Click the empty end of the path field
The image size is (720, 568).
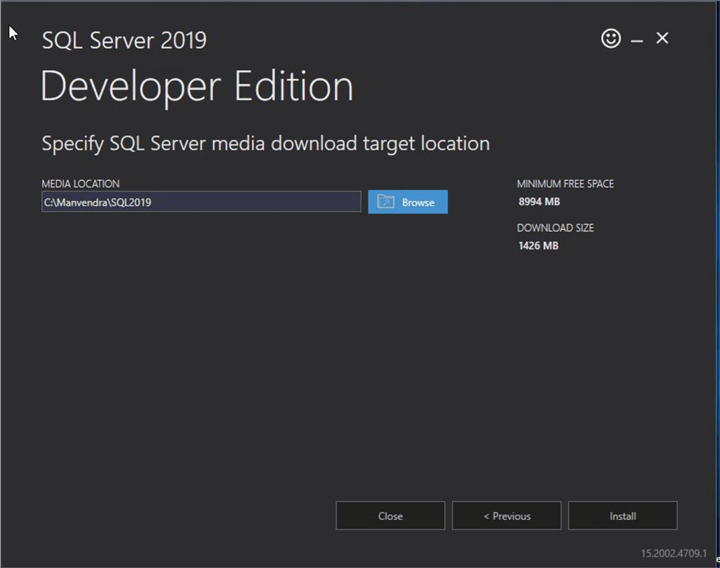tap(300, 202)
